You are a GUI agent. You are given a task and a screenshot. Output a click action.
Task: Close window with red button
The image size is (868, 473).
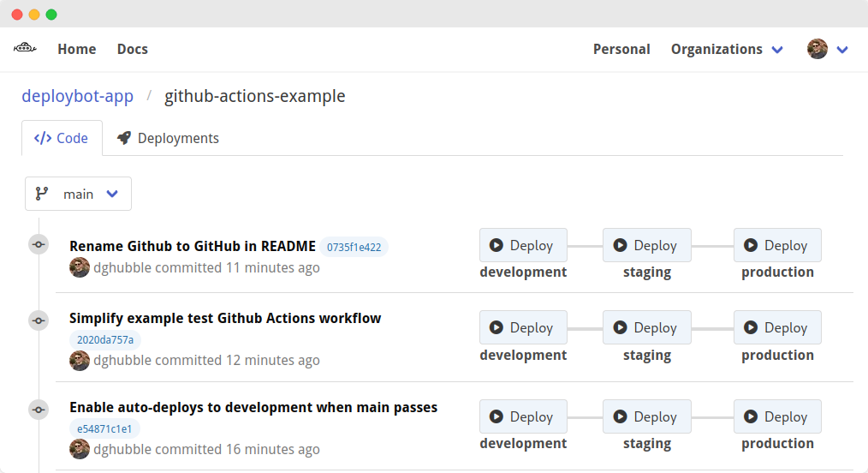click(17, 15)
